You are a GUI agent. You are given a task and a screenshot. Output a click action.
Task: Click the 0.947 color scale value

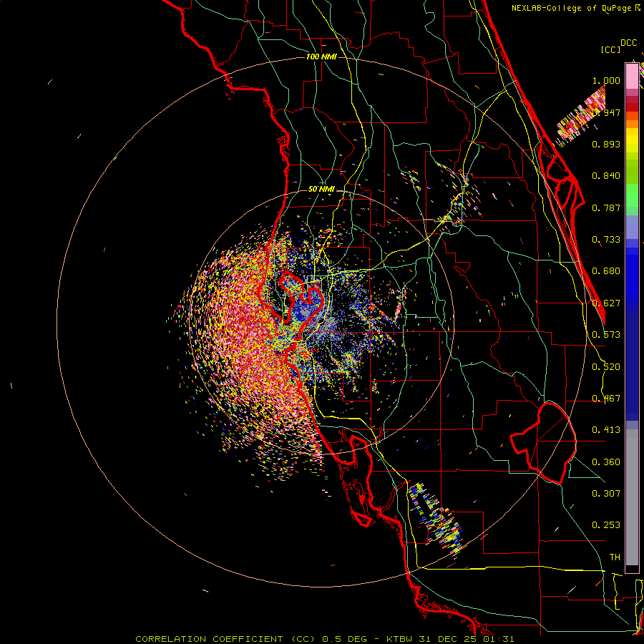606,112
